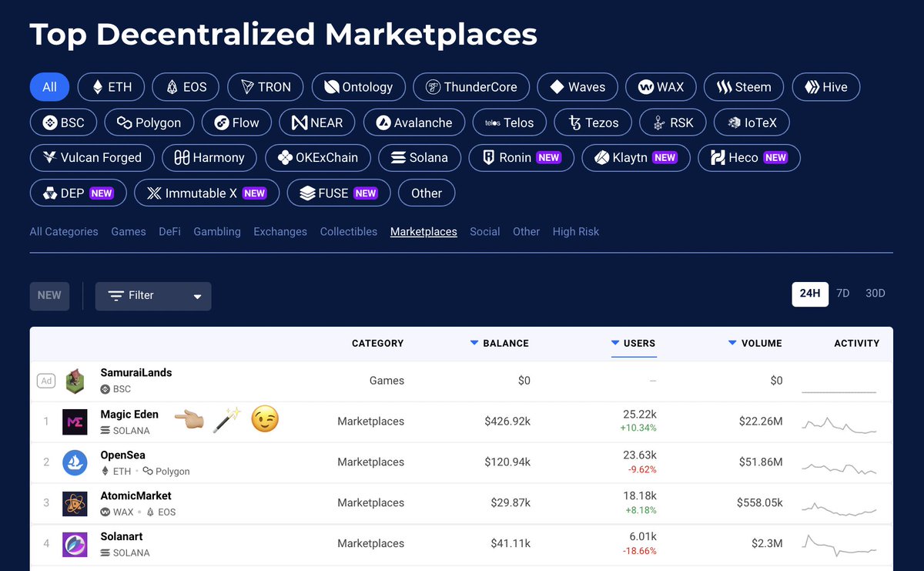
Task: Open Magic Eden logo icon
Action: (x=75, y=422)
